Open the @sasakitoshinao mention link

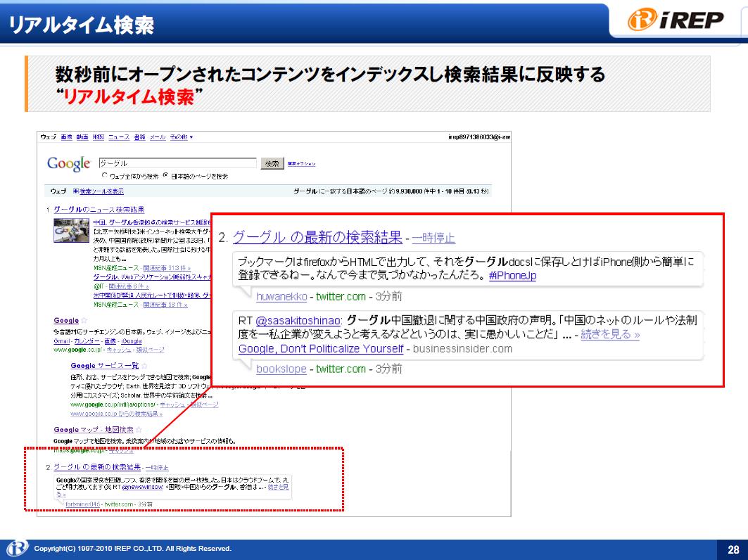pos(298,320)
